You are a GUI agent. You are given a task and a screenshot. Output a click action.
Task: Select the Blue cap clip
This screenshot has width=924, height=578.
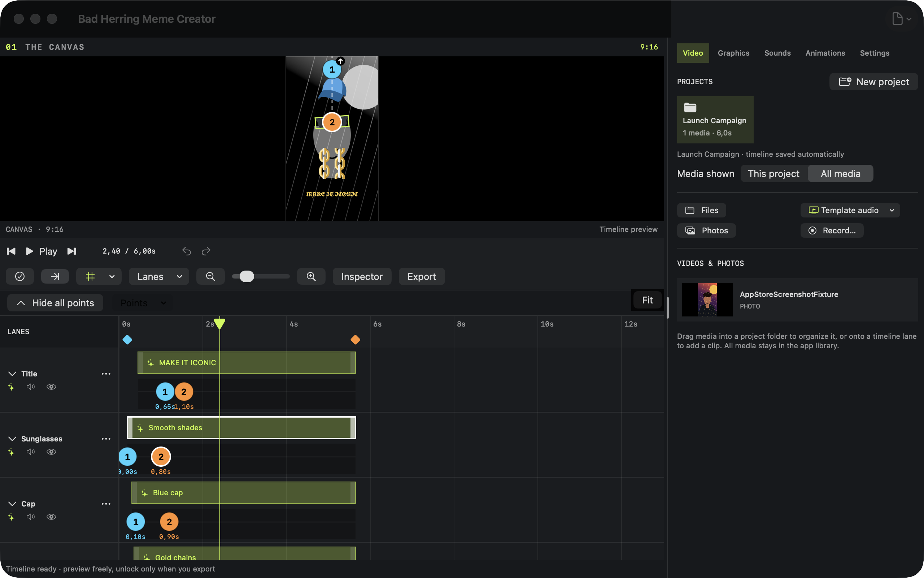coord(244,492)
